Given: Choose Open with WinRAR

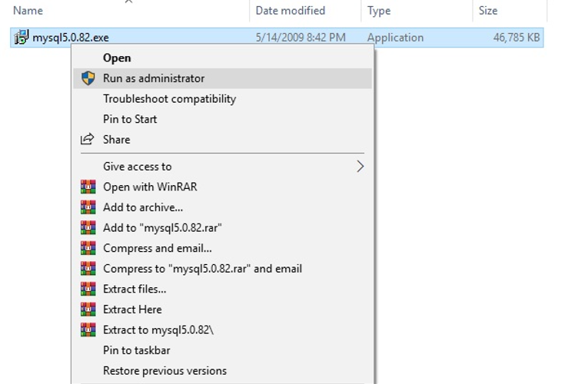Looking at the screenshot, I should click(223, 187).
